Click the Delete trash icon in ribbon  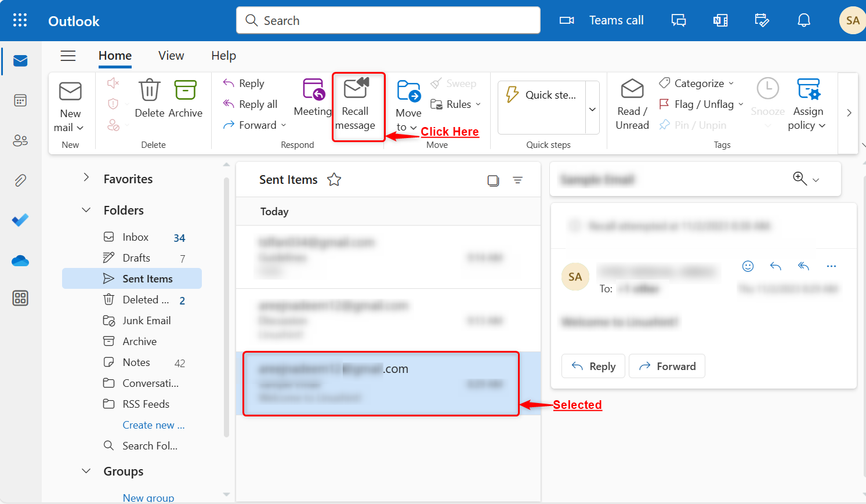click(x=149, y=90)
